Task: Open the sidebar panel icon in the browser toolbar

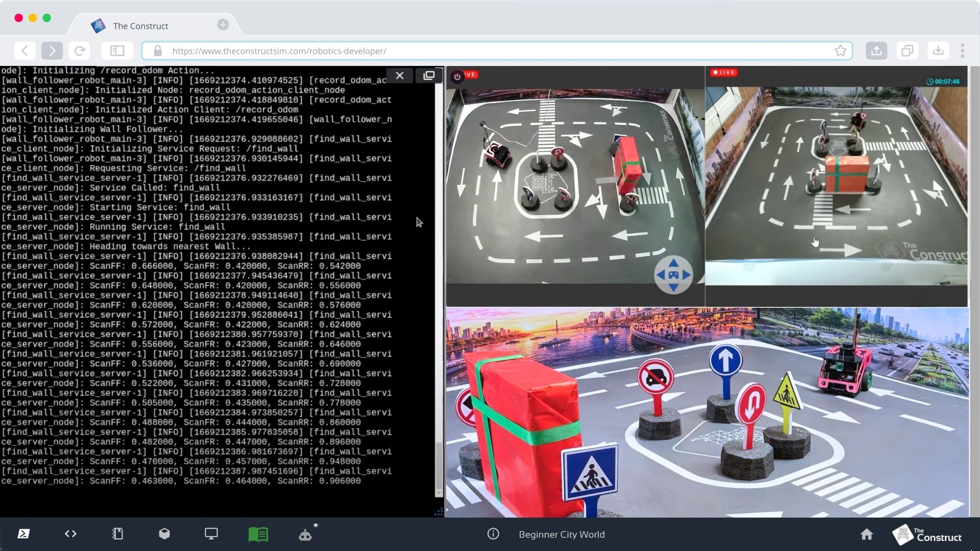Action: tap(117, 51)
